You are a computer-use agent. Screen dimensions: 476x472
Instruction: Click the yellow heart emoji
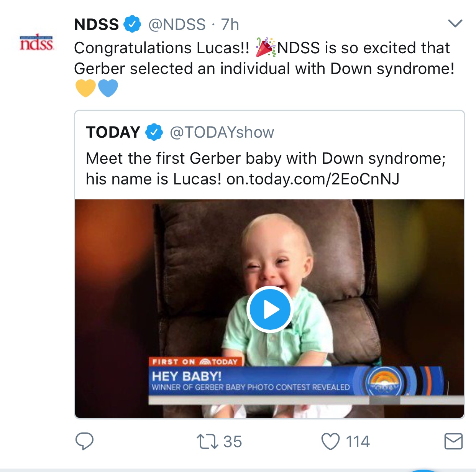pyautogui.click(x=85, y=88)
